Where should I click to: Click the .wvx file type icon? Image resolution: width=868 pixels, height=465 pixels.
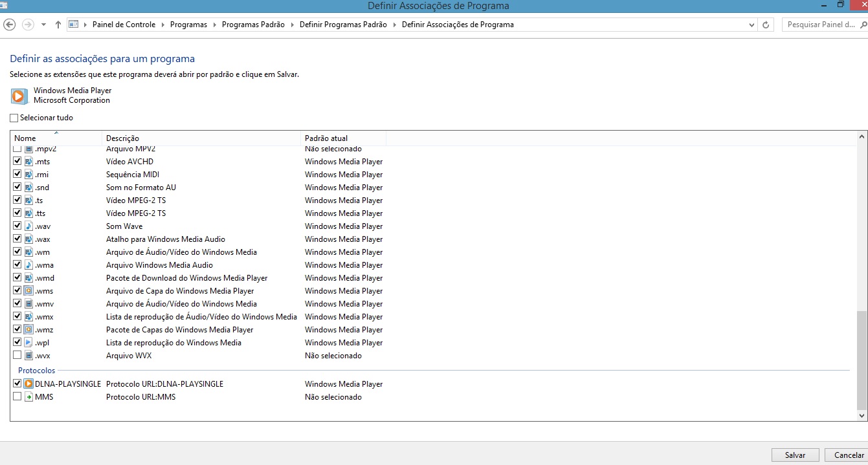tap(28, 356)
